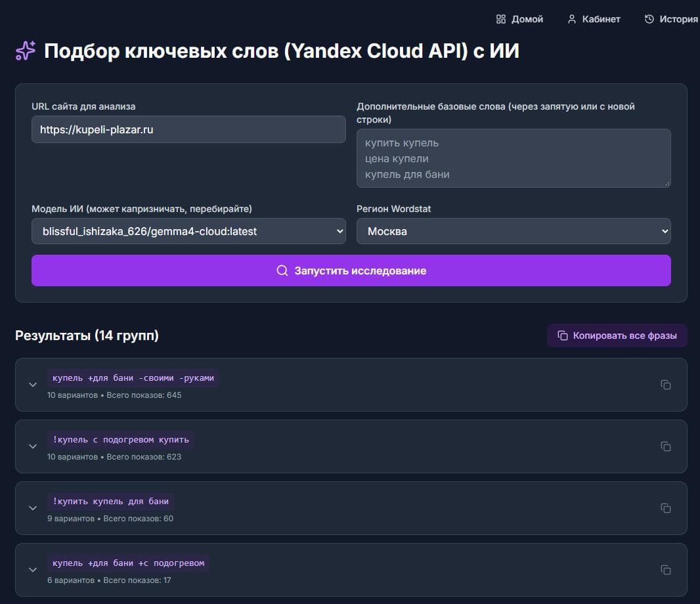This screenshot has height=604, width=700.
Task: Expand the '!купель с подогревом купить' group
Action: coord(33,446)
